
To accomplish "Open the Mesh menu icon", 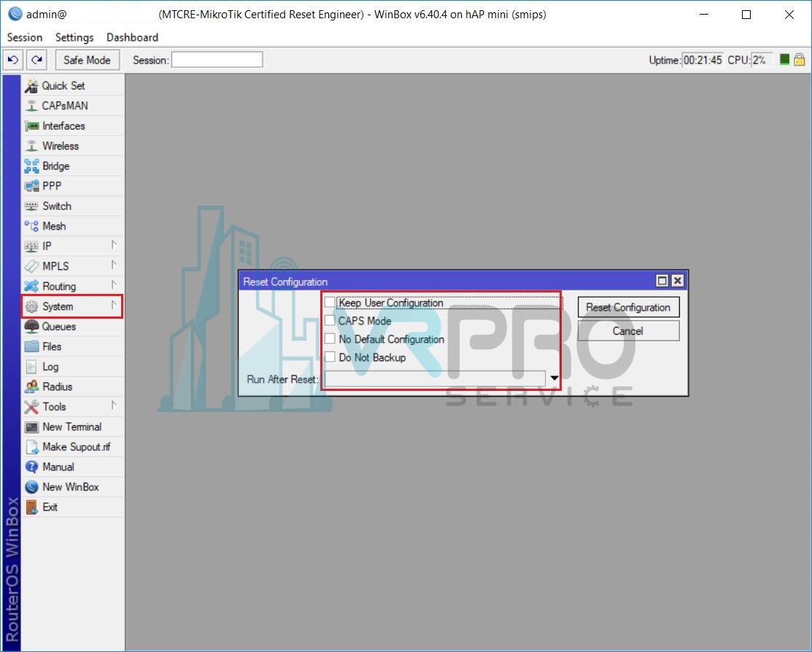I will tap(31, 226).
